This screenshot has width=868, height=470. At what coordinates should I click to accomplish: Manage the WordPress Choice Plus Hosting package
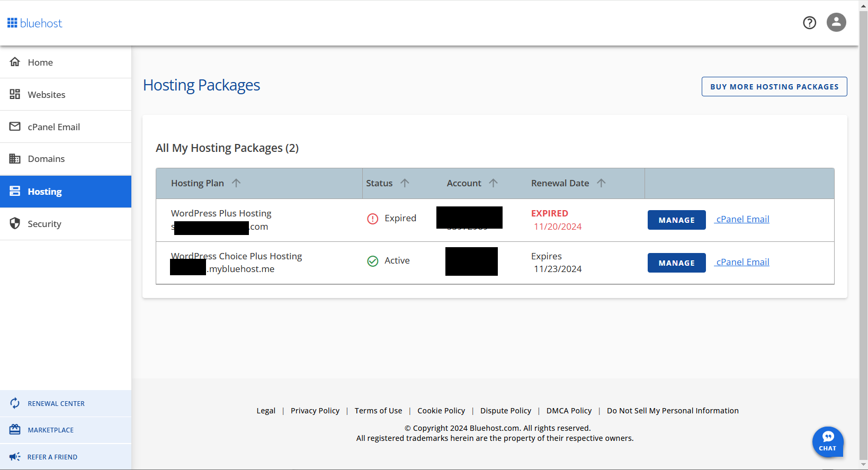[676, 263]
